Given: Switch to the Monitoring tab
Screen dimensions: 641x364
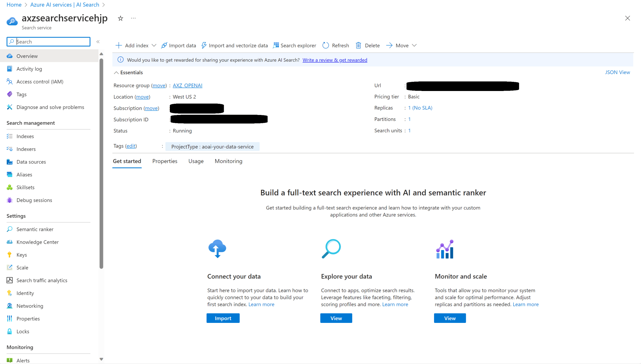Looking at the screenshot, I should (x=228, y=161).
